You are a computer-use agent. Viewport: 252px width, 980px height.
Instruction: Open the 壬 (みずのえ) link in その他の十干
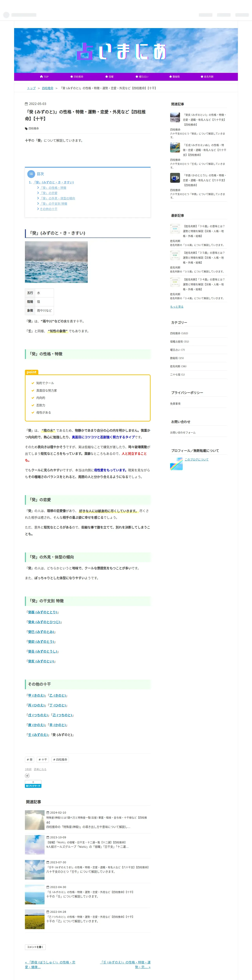[38, 735]
